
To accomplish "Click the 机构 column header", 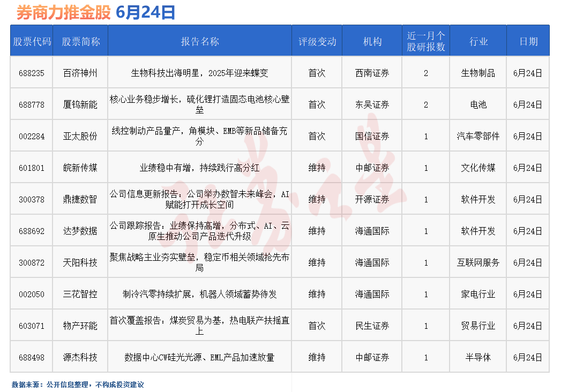I will pyautogui.click(x=372, y=41).
